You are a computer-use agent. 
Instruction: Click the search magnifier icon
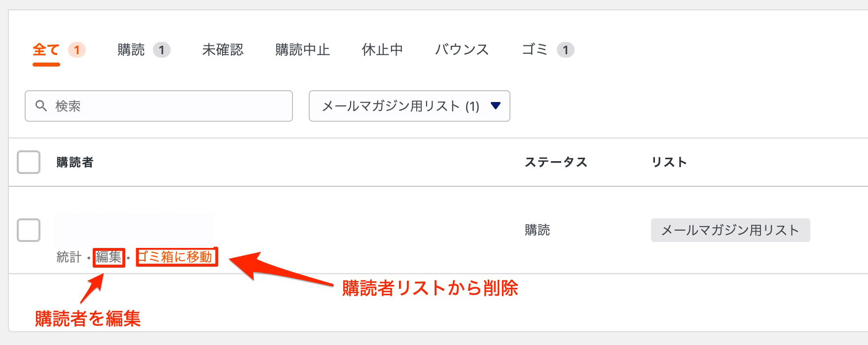coord(41,106)
